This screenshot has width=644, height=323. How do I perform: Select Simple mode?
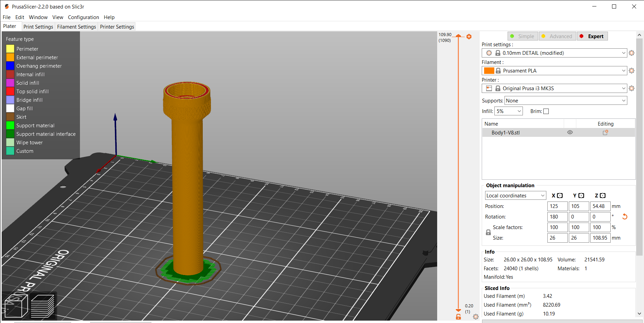coord(523,36)
